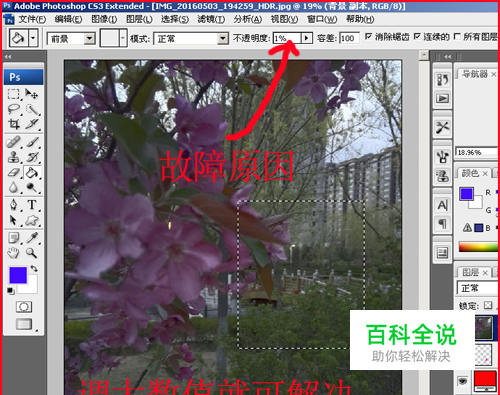Select the Notes tool

coord(14,238)
